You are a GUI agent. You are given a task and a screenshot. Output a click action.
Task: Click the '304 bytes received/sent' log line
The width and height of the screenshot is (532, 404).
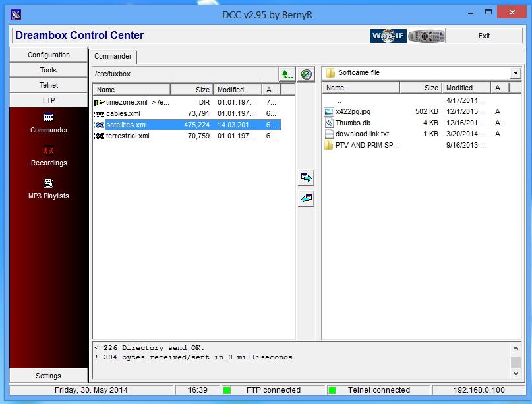193,357
